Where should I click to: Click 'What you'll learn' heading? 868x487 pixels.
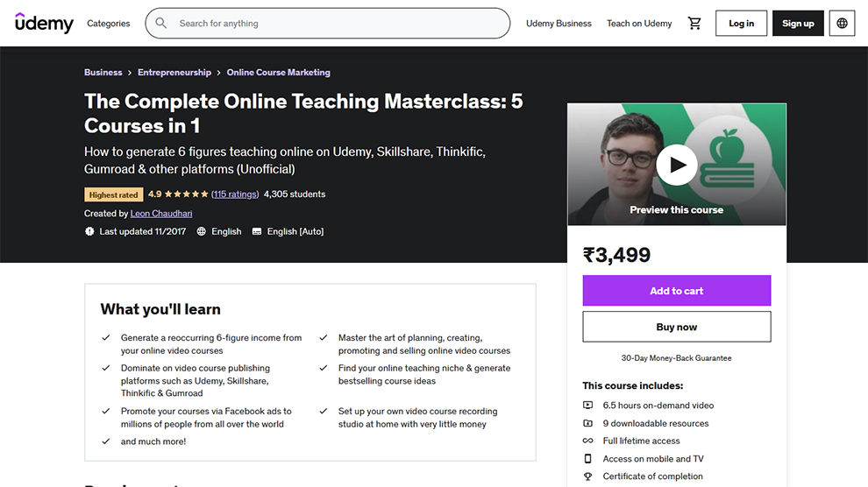point(160,309)
